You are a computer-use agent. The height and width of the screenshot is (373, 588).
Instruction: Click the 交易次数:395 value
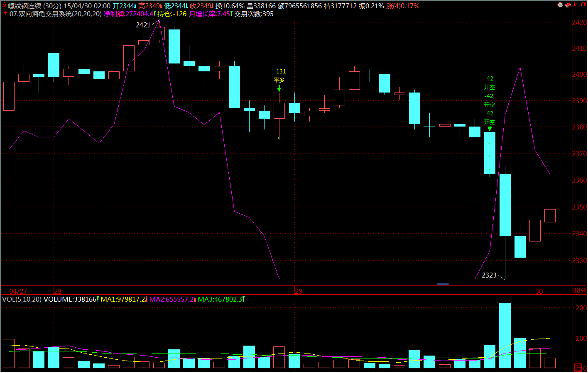point(254,14)
